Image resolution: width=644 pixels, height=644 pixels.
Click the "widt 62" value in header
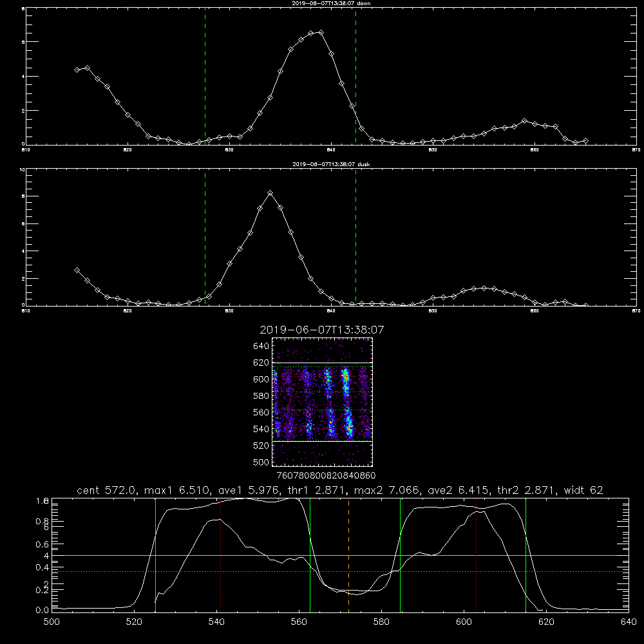coord(583,490)
